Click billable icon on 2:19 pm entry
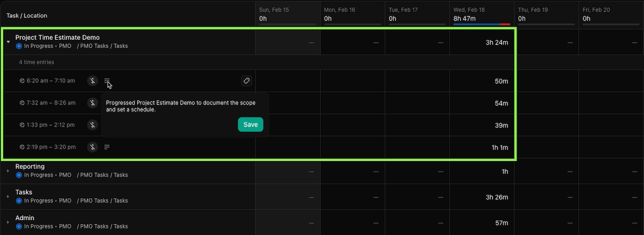Screen dimensions: 644x235 click(x=93, y=147)
